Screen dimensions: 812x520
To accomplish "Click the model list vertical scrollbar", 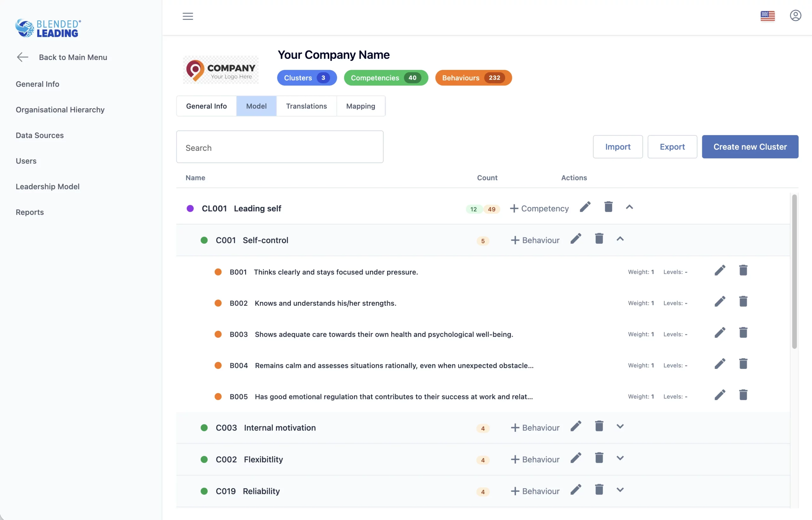I will tap(794, 271).
